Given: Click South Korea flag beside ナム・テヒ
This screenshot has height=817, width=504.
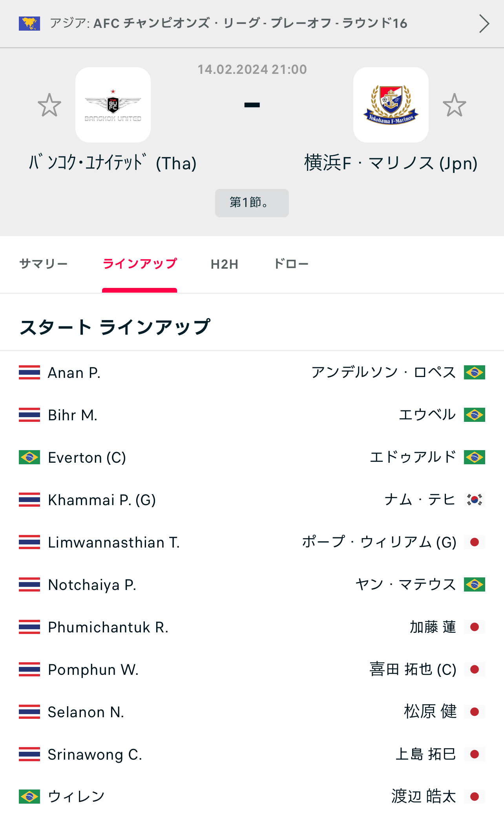Looking at the screenshot, I should click(x=474, y=500).
